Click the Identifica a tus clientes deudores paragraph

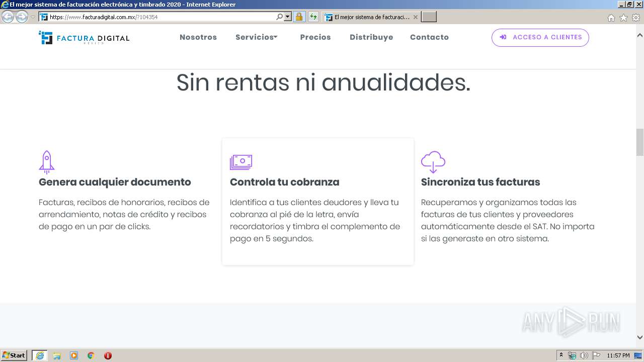pos(315,220)
